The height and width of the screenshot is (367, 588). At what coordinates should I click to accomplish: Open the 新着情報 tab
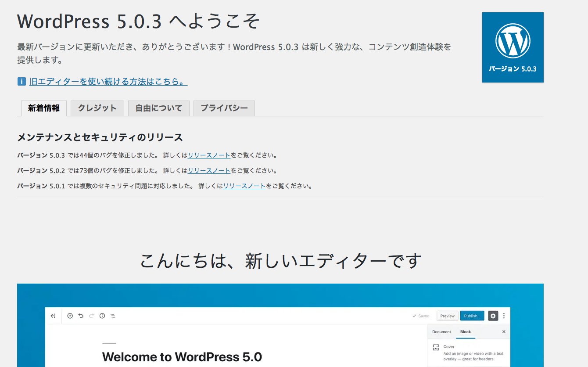[x=44, y=108]
